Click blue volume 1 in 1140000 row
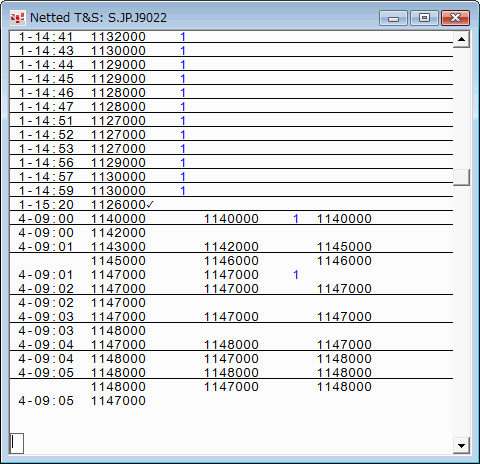This screenshot has height=464, width=480. point(296,219)
